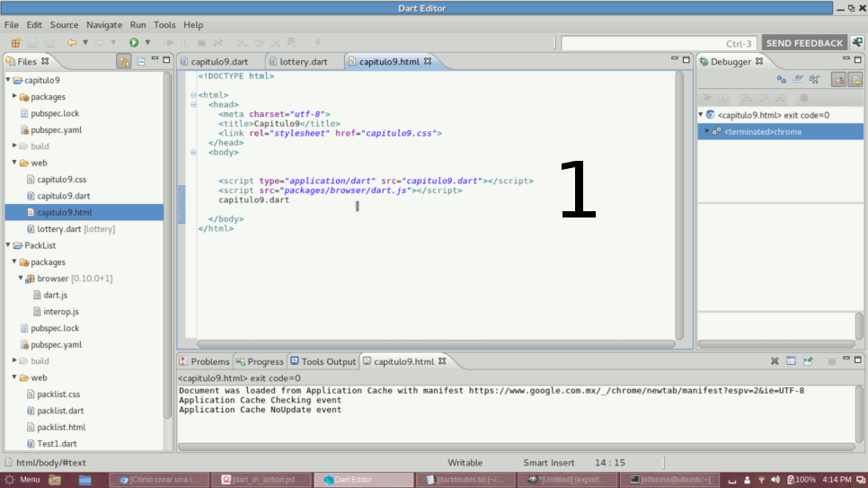Select Test1.dart in the file tree
868x488 pixels.
[57, 444]
